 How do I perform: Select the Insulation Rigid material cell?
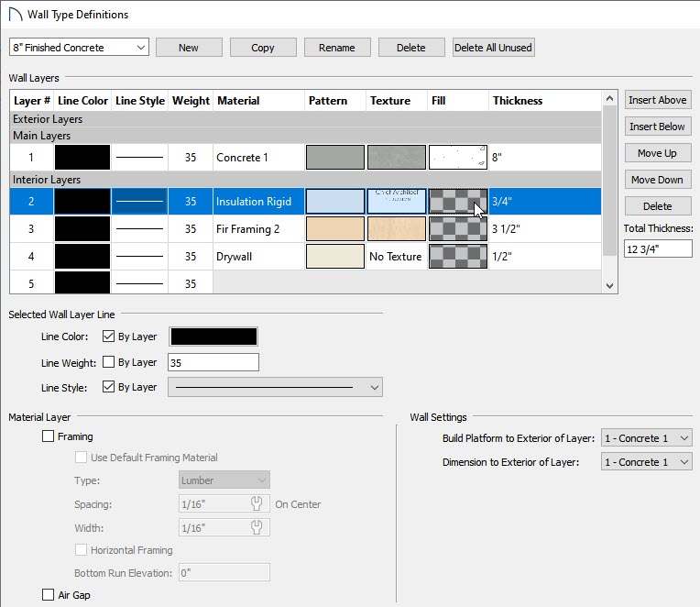(258, 202)
